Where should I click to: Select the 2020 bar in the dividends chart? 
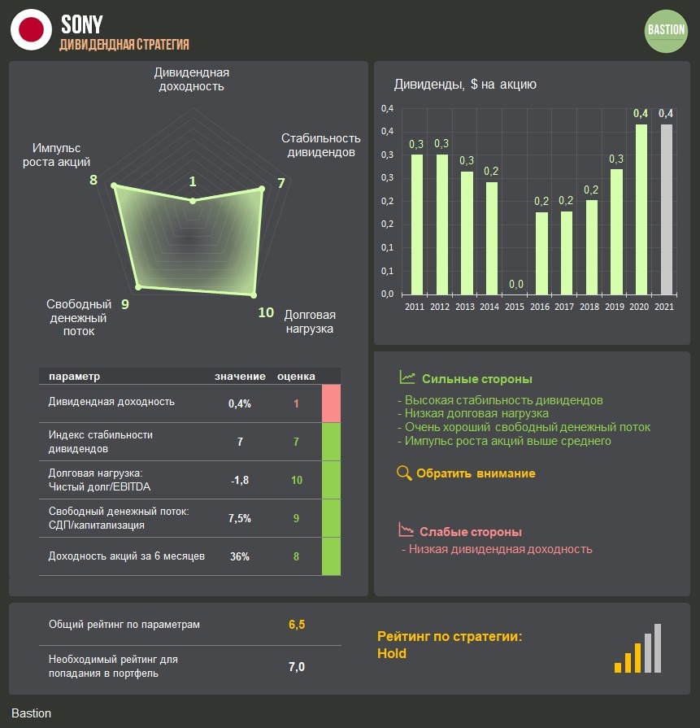tap(641, 209)
